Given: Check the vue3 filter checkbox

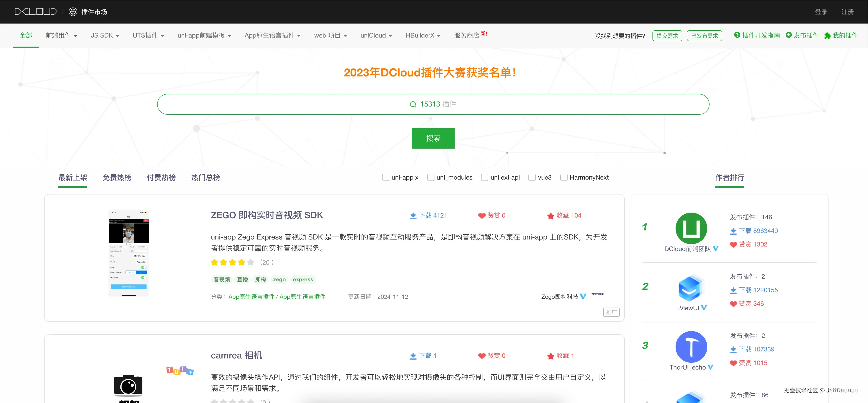Looking at the screenshot, I should [x=532, y=178].
